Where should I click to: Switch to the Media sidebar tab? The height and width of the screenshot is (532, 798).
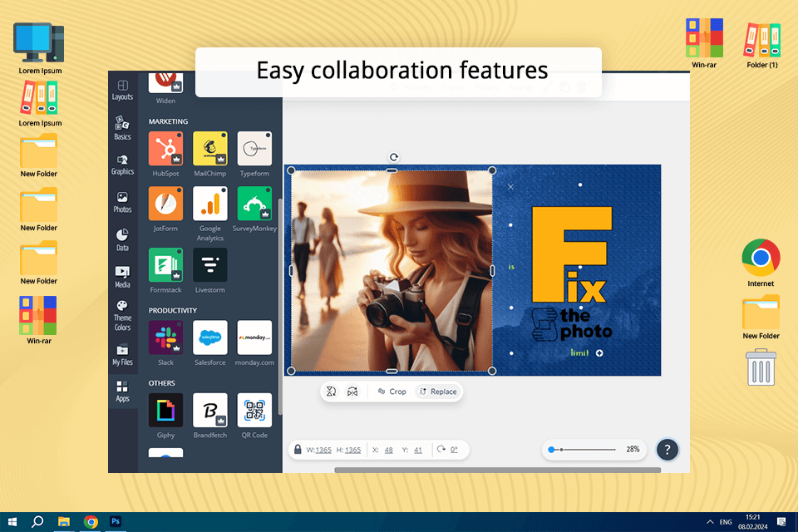123,278
